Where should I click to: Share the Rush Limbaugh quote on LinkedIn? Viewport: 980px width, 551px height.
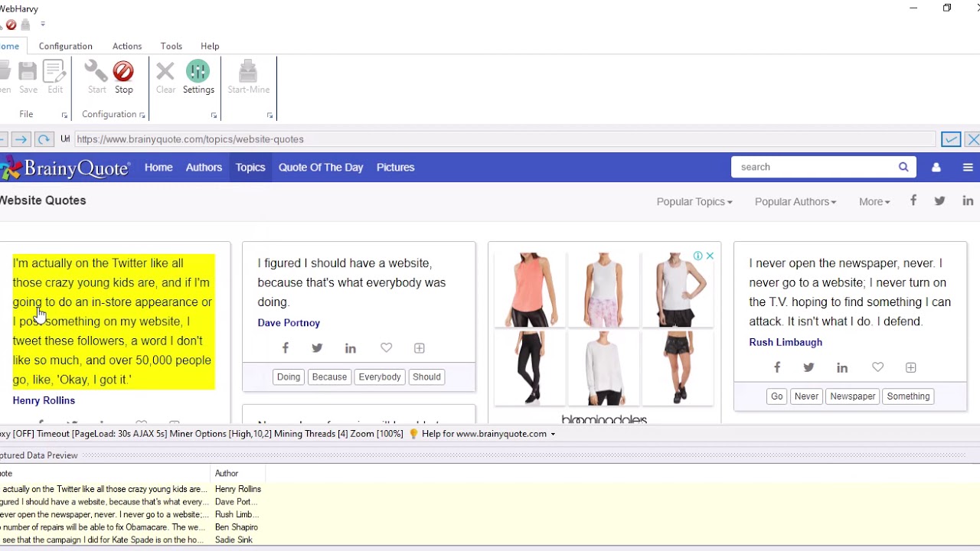[x=842, y=368]
